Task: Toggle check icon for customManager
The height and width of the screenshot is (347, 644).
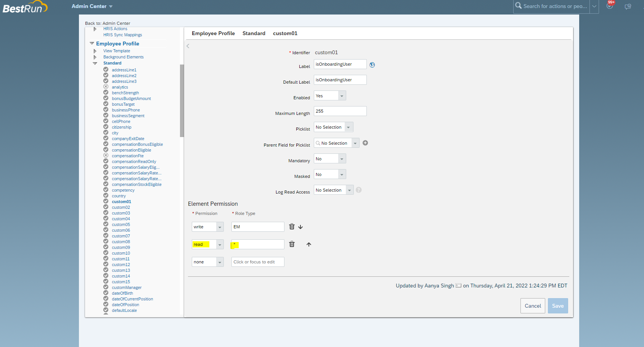Action: 106,287
